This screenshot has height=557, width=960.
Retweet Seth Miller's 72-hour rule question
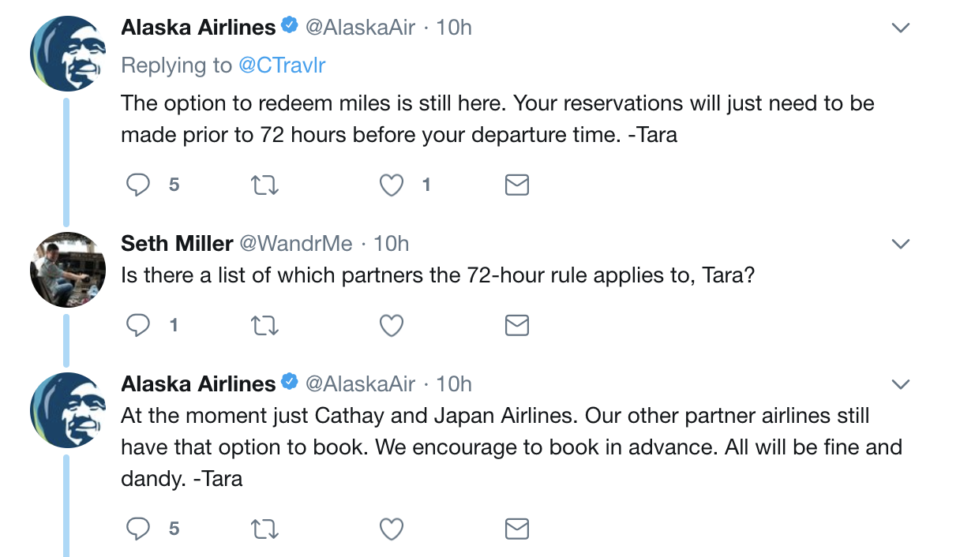[x=265, y=326]
